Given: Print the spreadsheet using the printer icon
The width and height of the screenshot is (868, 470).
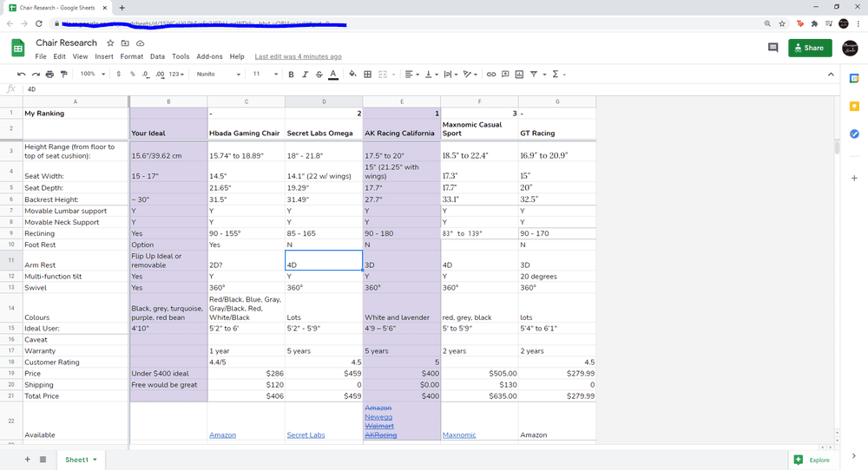Looking at the screenshot, I should (49, 74).
